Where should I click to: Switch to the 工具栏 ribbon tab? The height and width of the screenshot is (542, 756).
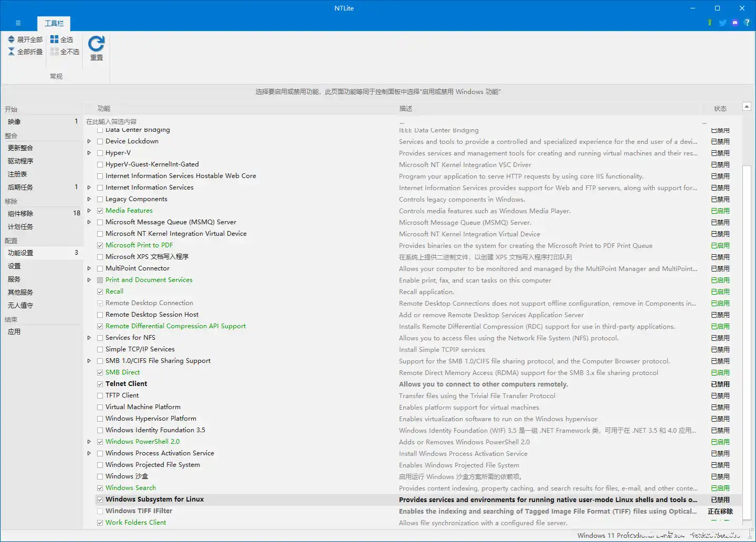(x=54, y=23)
